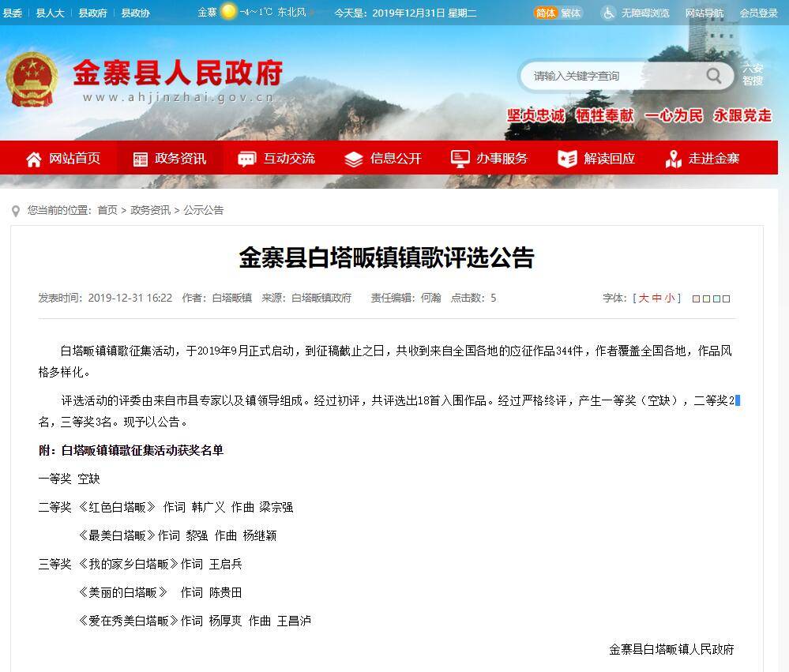Click the slogan 一心为民
This screenshot has width=789, height=672.
(674, 116)
